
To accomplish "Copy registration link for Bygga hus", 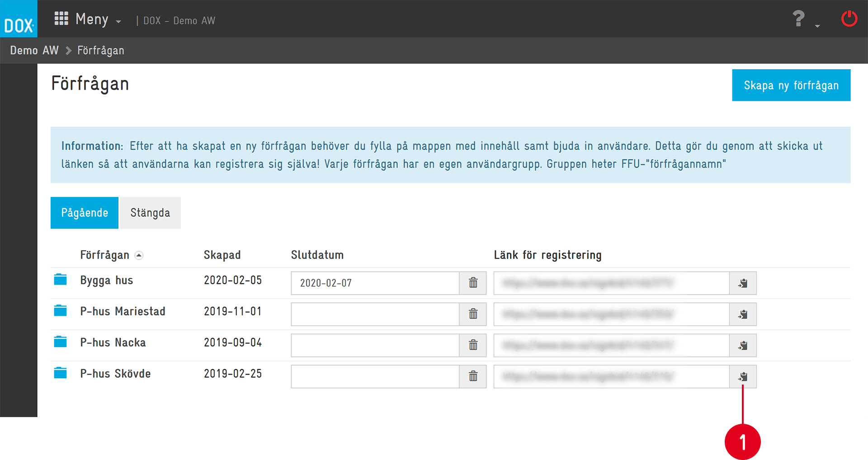I will point(743,283).
